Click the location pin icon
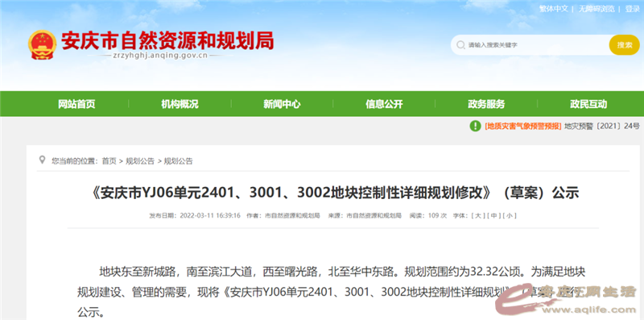Viewport: 644px width, 320px height. coord(42,160)
